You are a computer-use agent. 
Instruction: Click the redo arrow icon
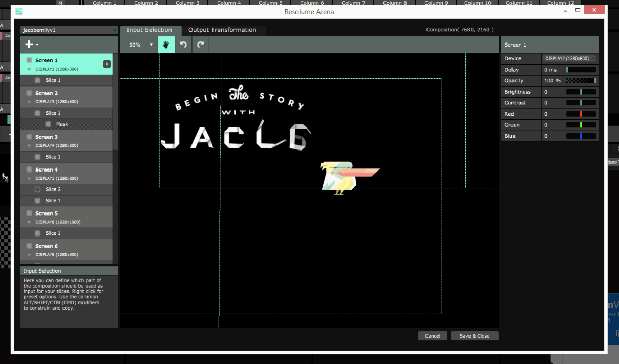pos(201,45)
